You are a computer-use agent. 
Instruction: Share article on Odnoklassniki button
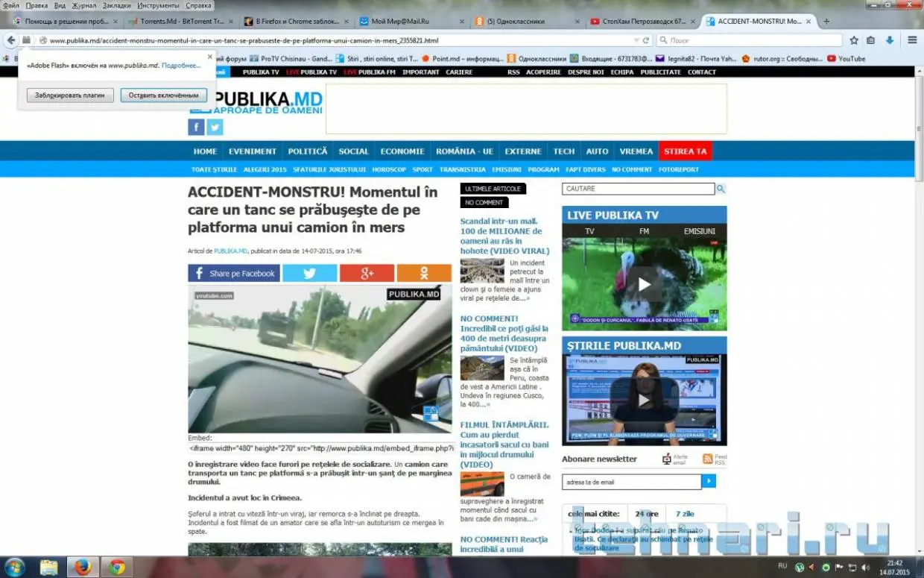[x=424, y=273]
